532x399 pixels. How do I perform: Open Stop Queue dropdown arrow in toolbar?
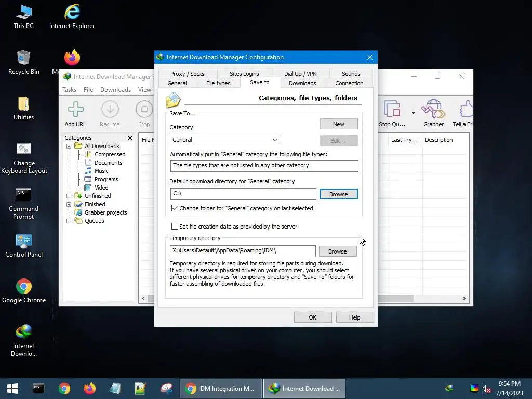click(413, 113)
